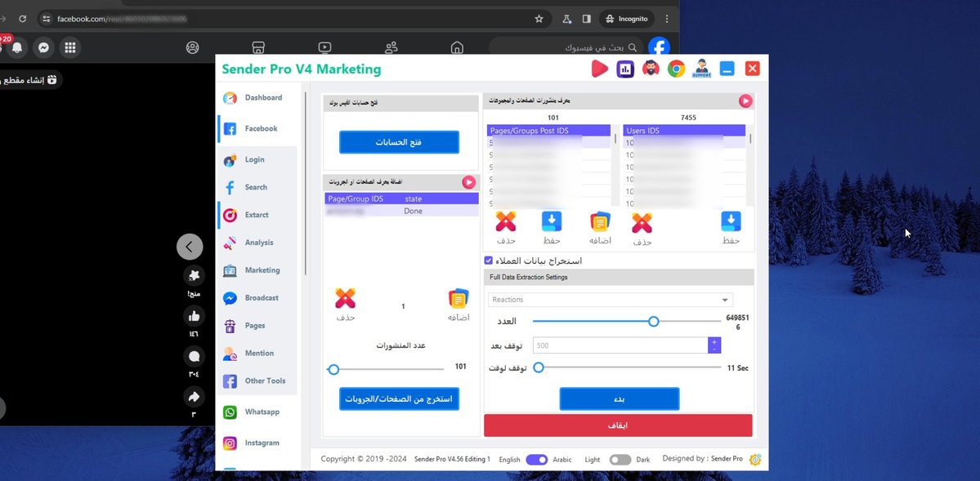Click the توقف لوقت slider handle
Viewport: 980px width, 481px height.
(538, 368)
